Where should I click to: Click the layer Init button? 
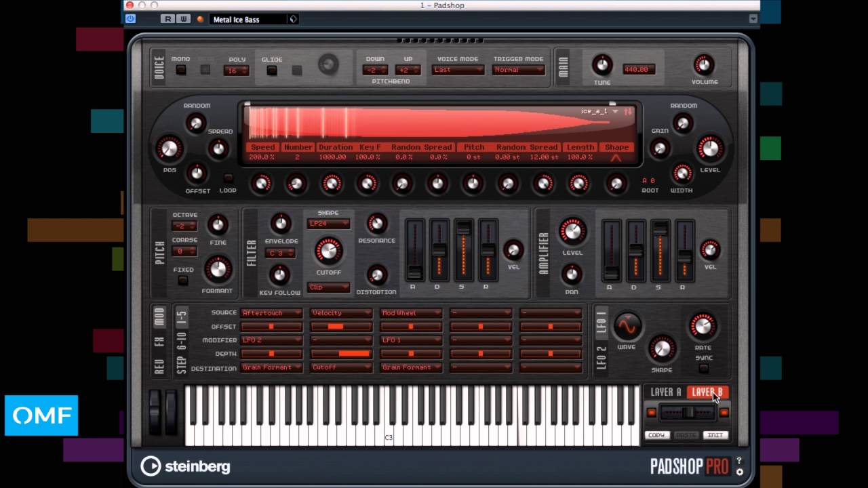pyautogui.click(x=715, y=435)
